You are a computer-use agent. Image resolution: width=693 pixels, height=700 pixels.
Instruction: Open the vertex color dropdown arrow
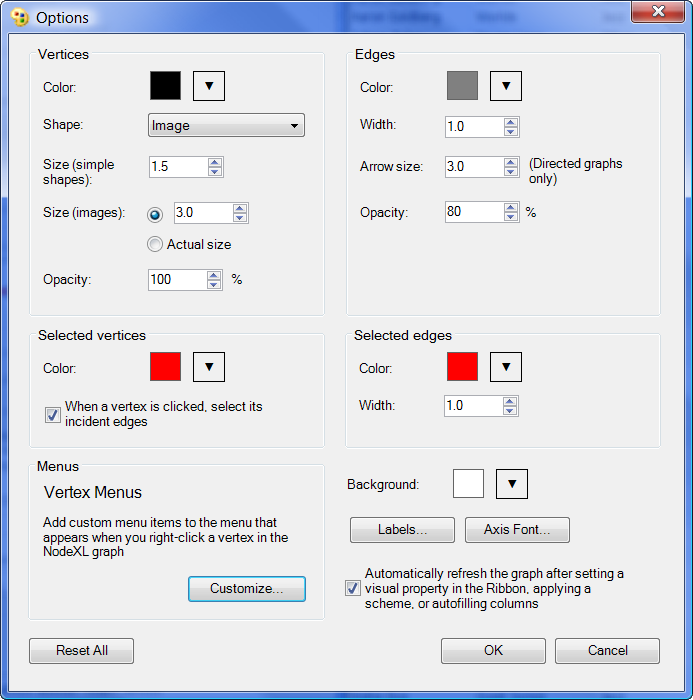pos(208,86)
